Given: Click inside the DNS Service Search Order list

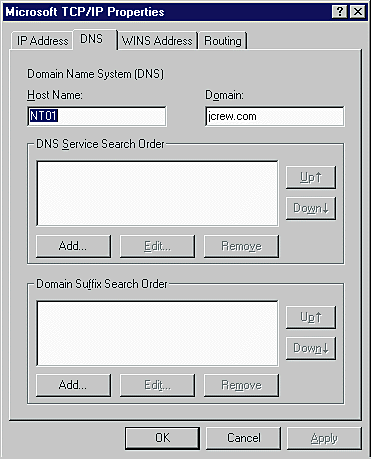Looking at the screenshot, I should point(157,193).
